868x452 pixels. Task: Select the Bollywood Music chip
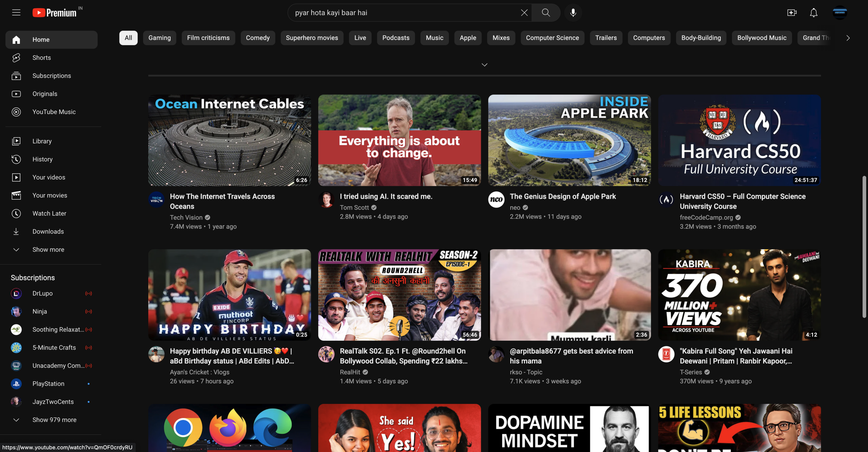tap(761, 38)
